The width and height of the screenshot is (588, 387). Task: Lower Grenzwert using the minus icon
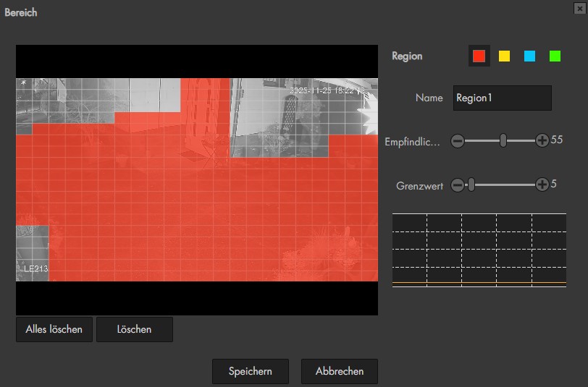[457, 185]
